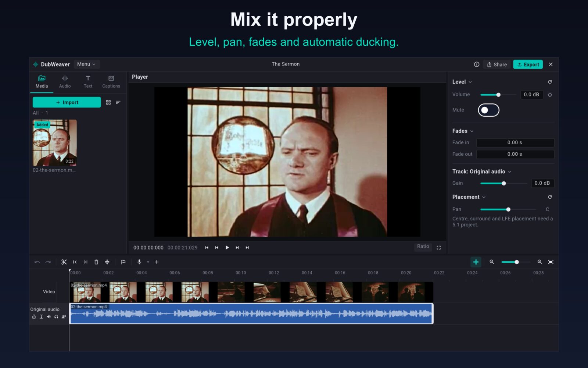Switch to the Text tab
Viewport: 588px width, 368px height.
tap(88, 82)
